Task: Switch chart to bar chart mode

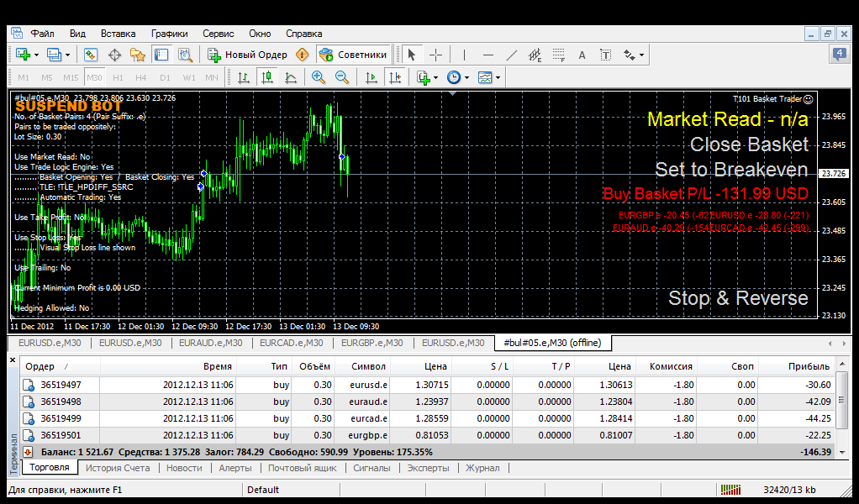Action: (244, 78)
